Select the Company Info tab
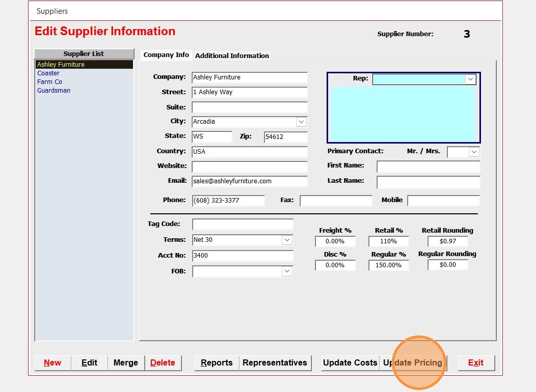This screenshot has height=392, width=536. [166, 55]
